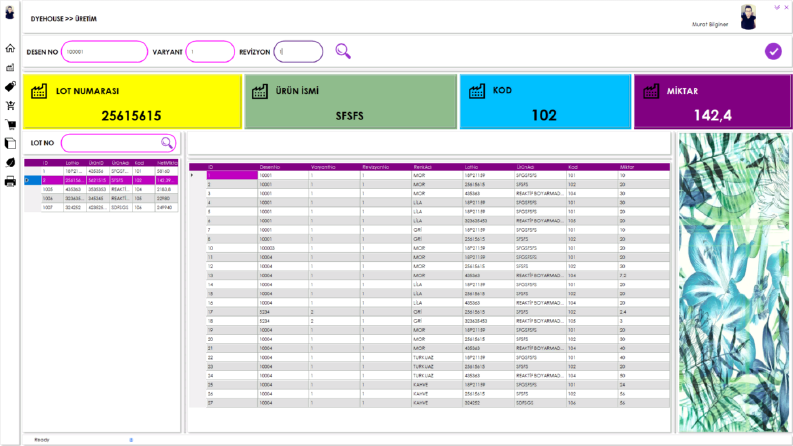Open the factory icon on LOT NUMARASI card
The image size is (793, 446).
tap(39, 91)
